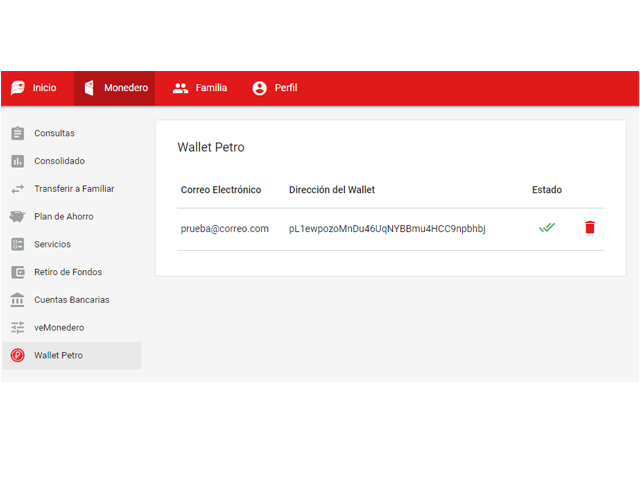This screenshot has width=640, height=480.
Task: Select Consolidado in the sidebar
Action: pos(71,161)
